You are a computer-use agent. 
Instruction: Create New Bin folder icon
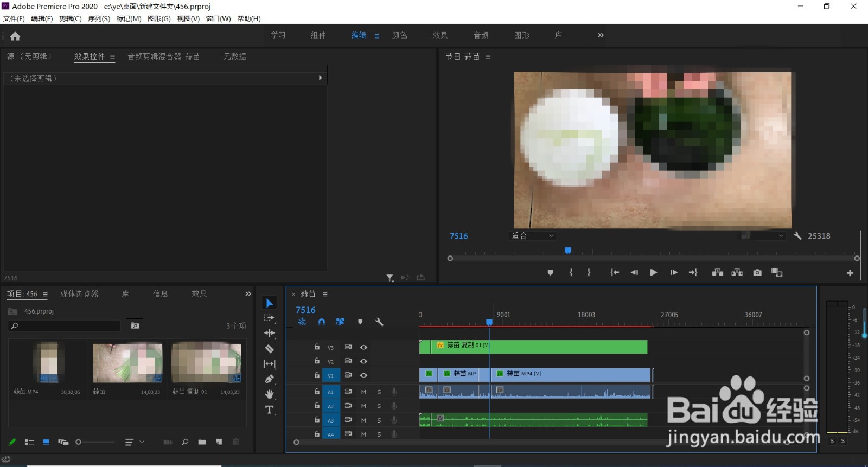(x=202, y=442)
